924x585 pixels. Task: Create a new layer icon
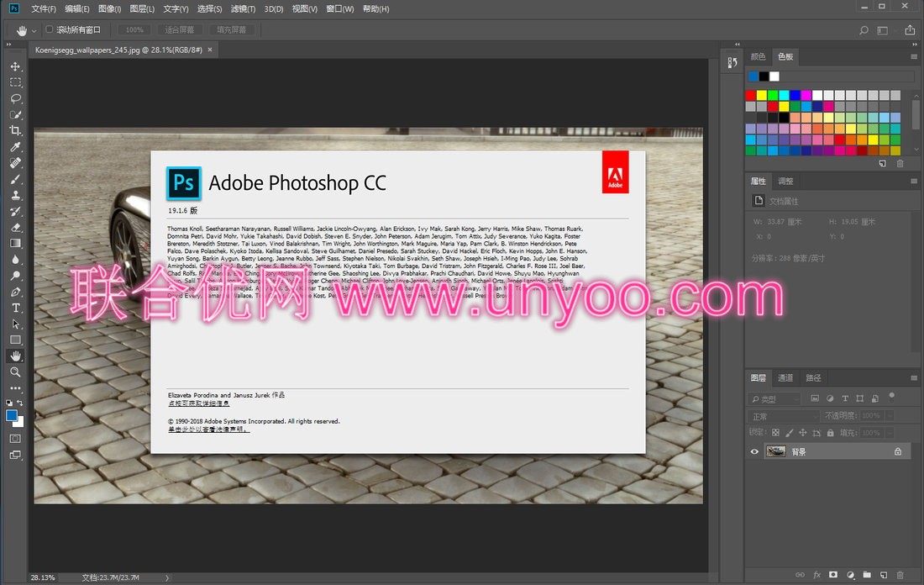point(884,574)
